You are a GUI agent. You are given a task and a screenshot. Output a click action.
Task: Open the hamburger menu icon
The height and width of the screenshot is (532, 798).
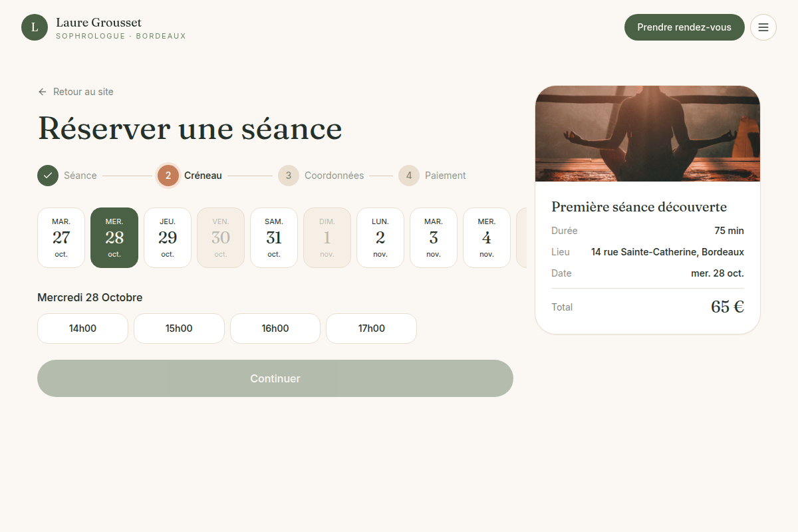763,27
